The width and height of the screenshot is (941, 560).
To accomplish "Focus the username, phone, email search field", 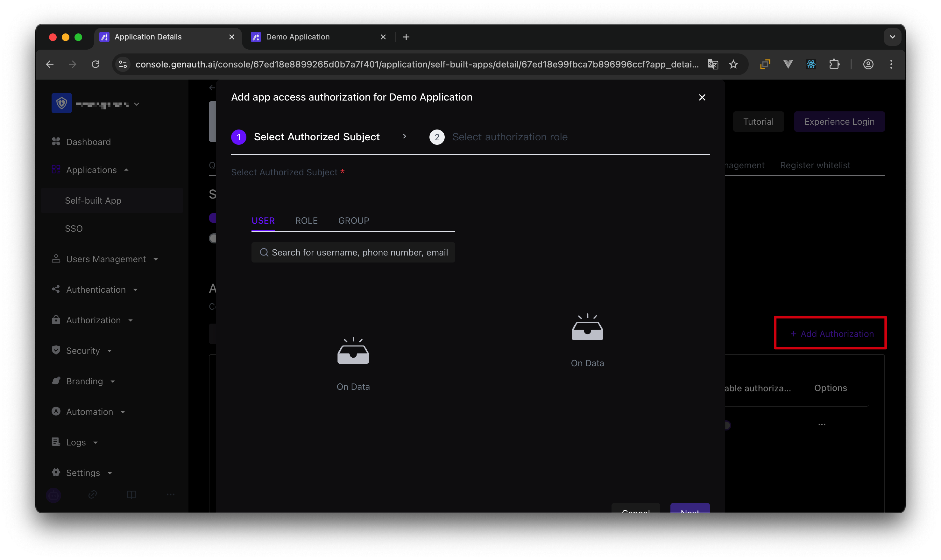I will 353,252.
